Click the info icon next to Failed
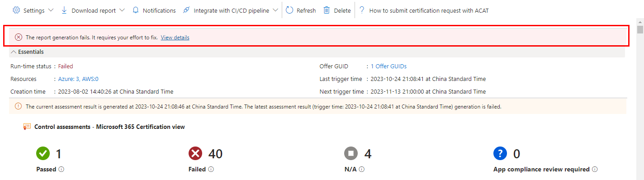Screen dimensions: 644x180 click(x=211, y=170)
